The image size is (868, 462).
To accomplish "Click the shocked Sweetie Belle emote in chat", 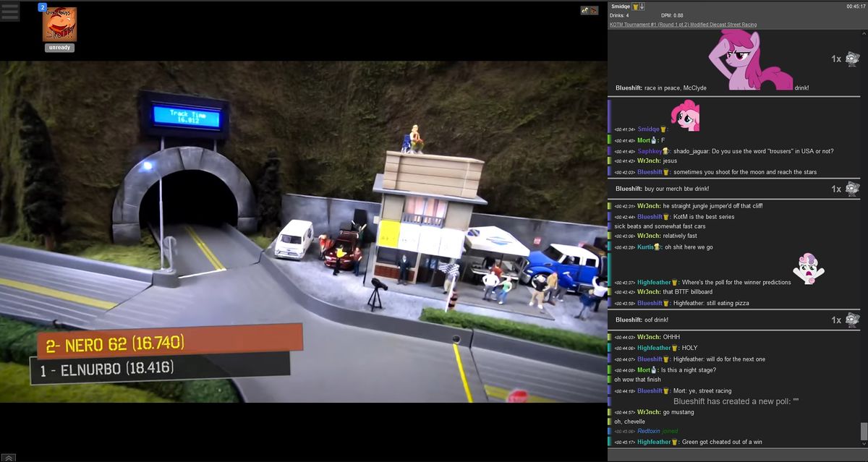I will 806,268.
